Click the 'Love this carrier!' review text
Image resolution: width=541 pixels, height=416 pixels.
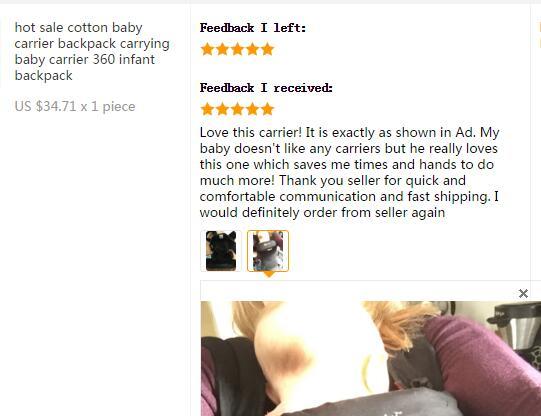point(350,172)
